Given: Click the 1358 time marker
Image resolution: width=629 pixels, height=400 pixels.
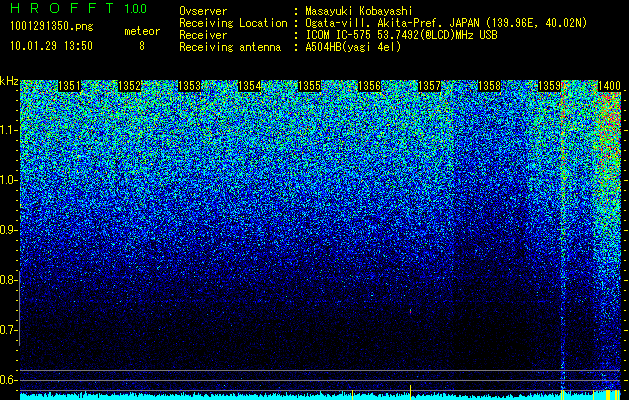Looking at the screenshot, I should coord(490,86).
